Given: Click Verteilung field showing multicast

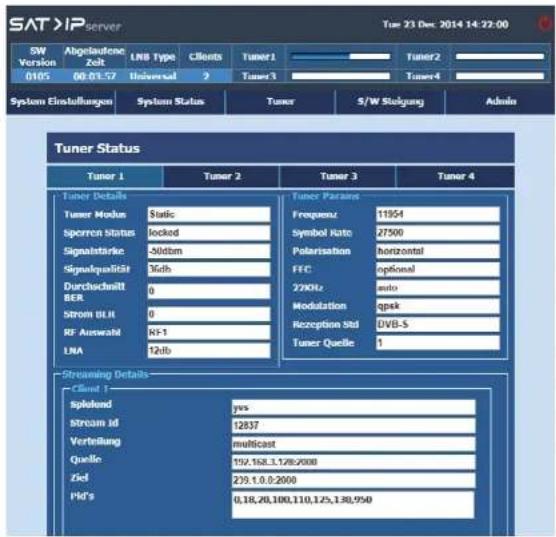Looking at the screenshot, I should pos(353,444).
